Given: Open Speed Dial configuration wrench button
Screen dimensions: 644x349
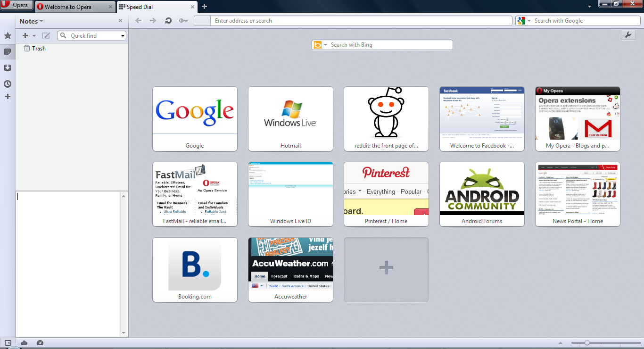Looking at the screenshot, I should coord(628,35).
